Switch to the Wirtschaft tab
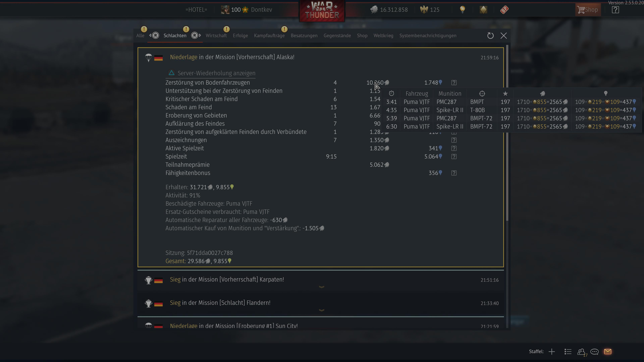The width and height of the screenshot is (644, 362). point(216,36)
